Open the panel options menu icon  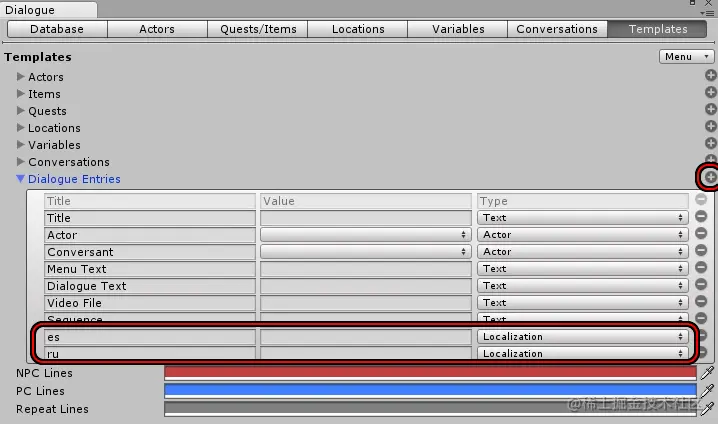tap(707, 14)
